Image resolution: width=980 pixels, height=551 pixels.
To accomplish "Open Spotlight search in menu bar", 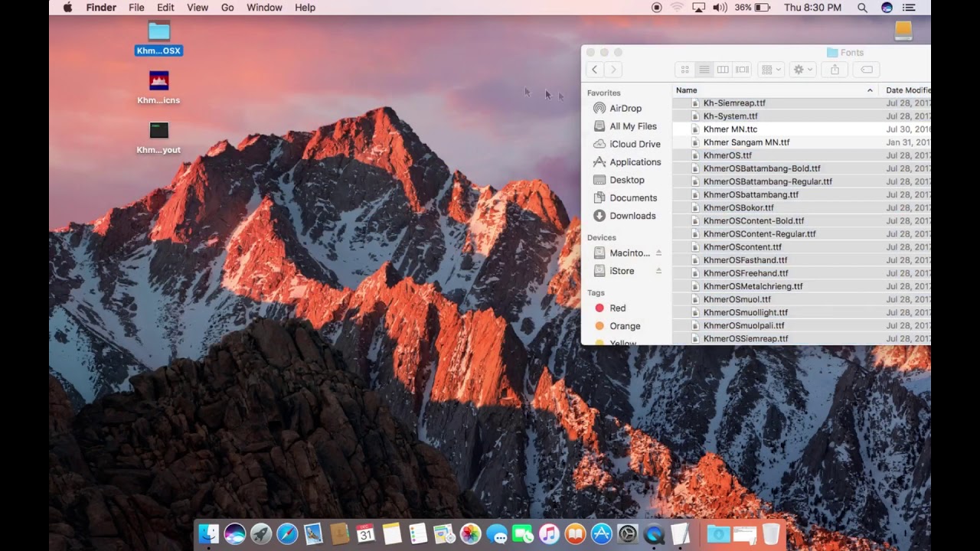I will [862, 8].
